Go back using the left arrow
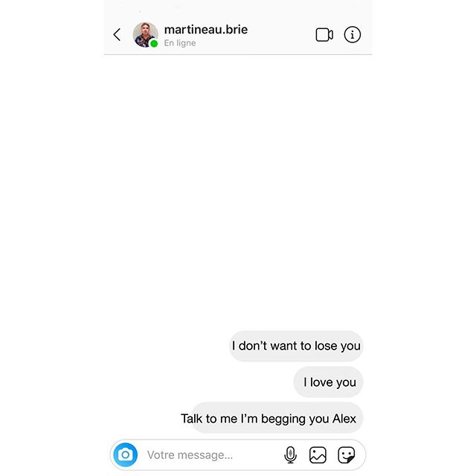476x476 pixels. coord(118,35)
